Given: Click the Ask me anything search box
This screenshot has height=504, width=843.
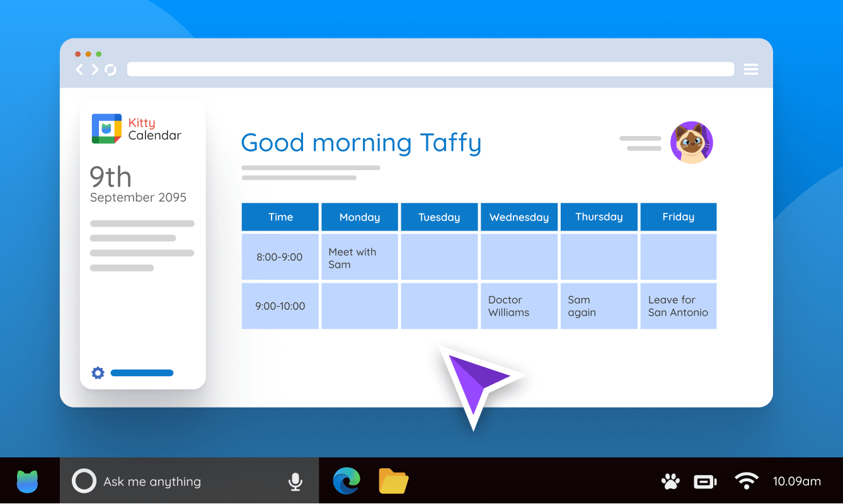Looking at the screenshot, I should pos(189,481).
